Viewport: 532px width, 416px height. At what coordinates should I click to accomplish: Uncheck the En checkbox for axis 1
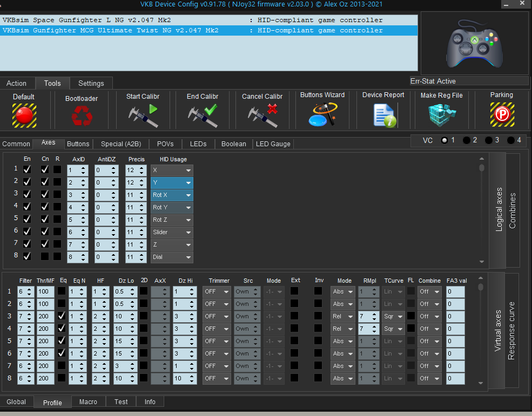coord(27,169)
